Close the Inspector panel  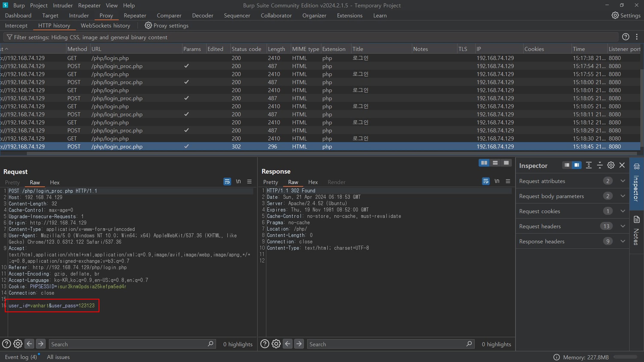(x=622, y=165)
